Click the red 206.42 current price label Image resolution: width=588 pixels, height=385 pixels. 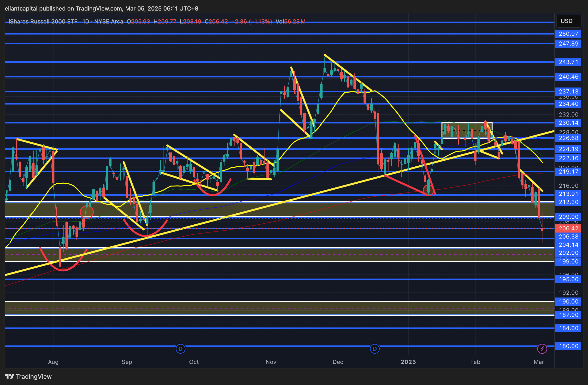568,228
